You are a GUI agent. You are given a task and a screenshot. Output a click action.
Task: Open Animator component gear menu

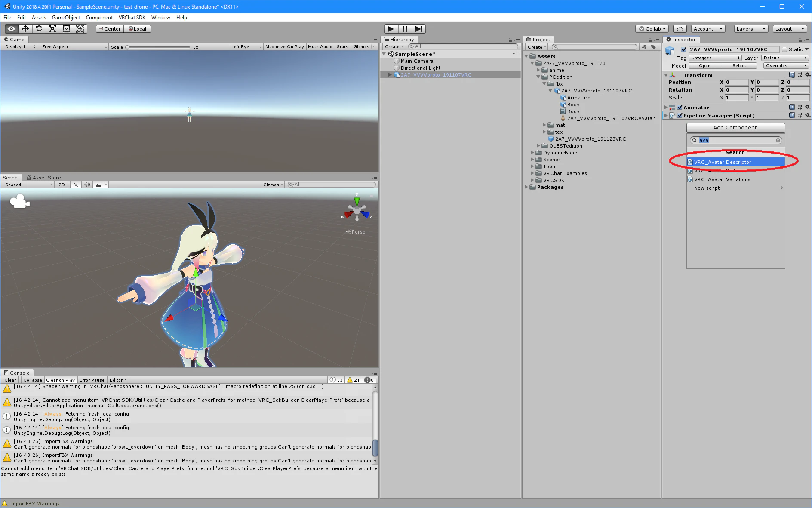[808, 107]
